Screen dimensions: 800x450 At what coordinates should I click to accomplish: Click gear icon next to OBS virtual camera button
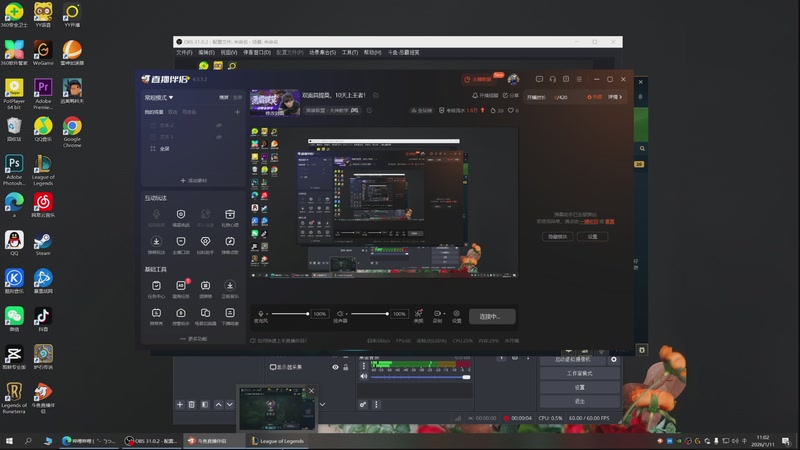pos(614,360)
